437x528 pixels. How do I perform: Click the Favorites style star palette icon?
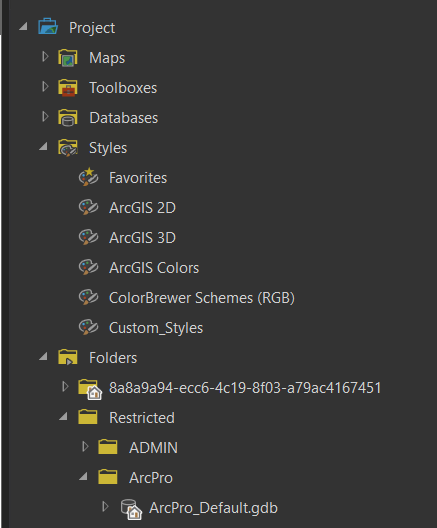[x=88, y=177]
